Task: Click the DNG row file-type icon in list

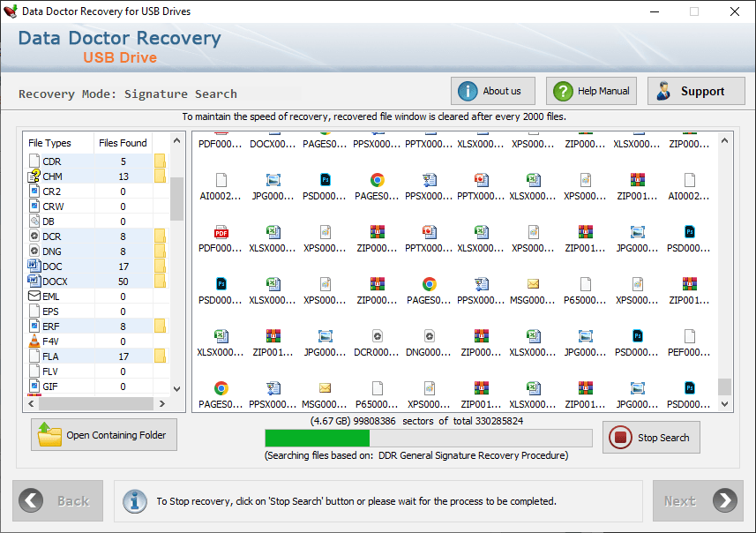Action: tap(34, 251)
